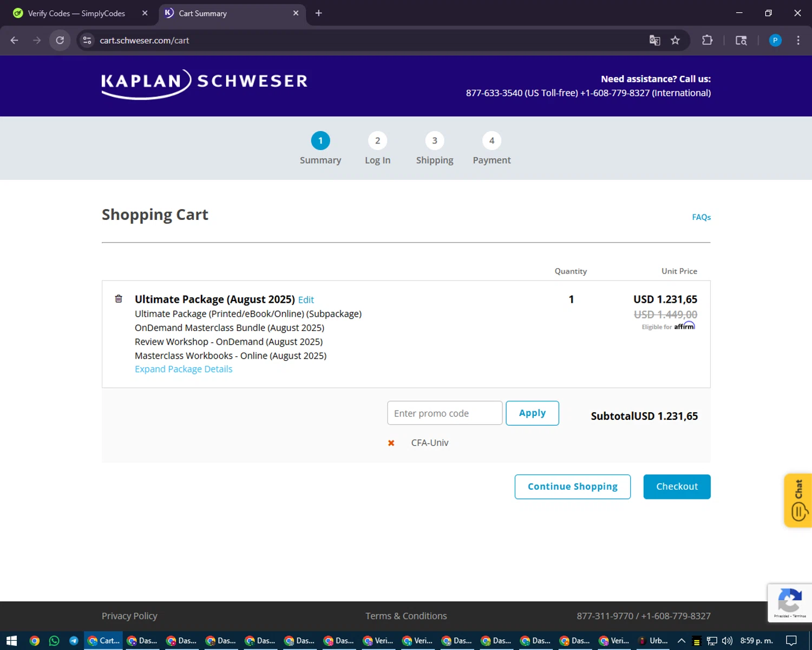
Task: Open the Windows notification center
Action: [791, 641]
